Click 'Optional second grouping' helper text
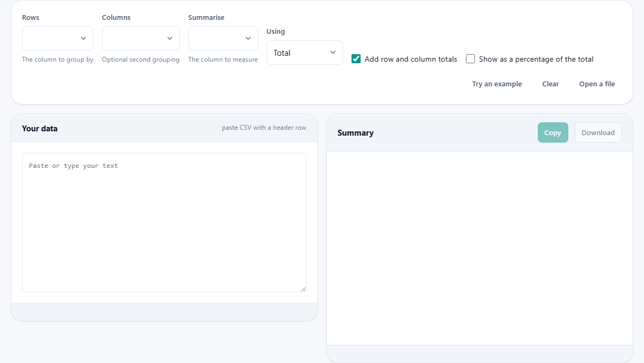The width and height of the screenshot is (644, 363). click(141, 60)
